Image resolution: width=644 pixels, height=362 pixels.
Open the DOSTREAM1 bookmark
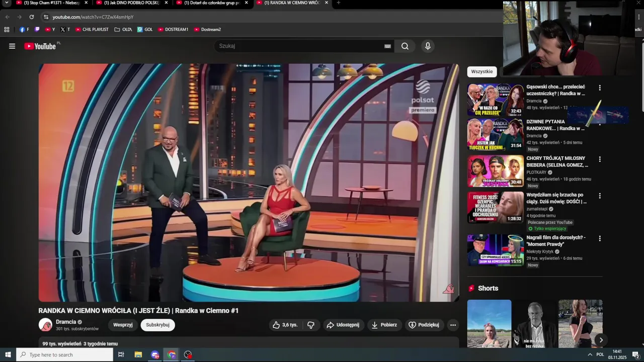pyautogui.click(x=173, y=30)
